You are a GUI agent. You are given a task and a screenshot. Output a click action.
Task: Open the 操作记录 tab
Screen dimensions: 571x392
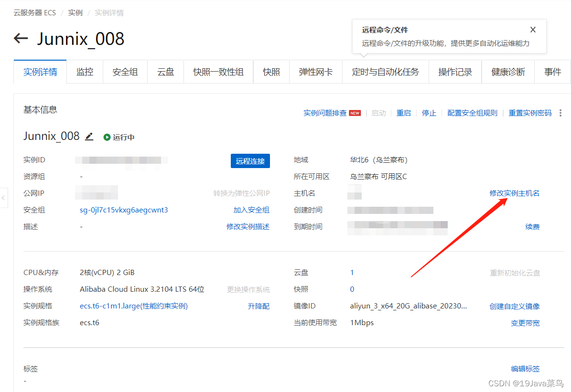coord(455,72)
